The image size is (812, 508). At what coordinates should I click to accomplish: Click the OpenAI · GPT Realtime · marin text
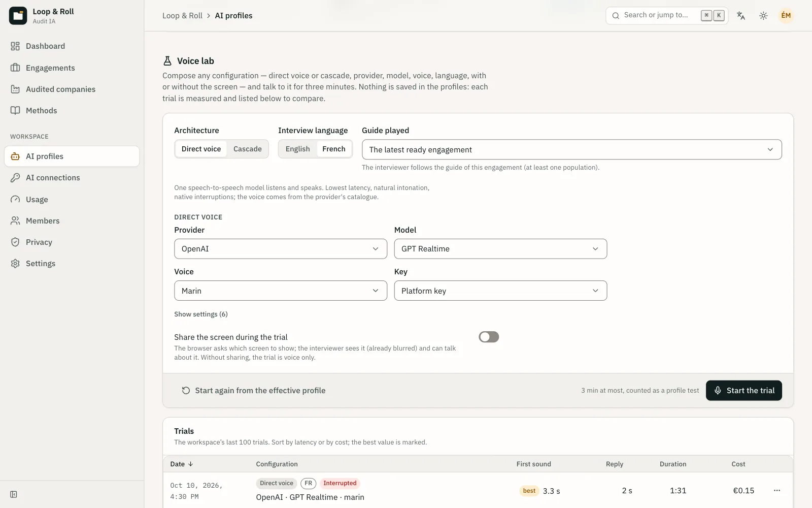(x=310, y=497)
